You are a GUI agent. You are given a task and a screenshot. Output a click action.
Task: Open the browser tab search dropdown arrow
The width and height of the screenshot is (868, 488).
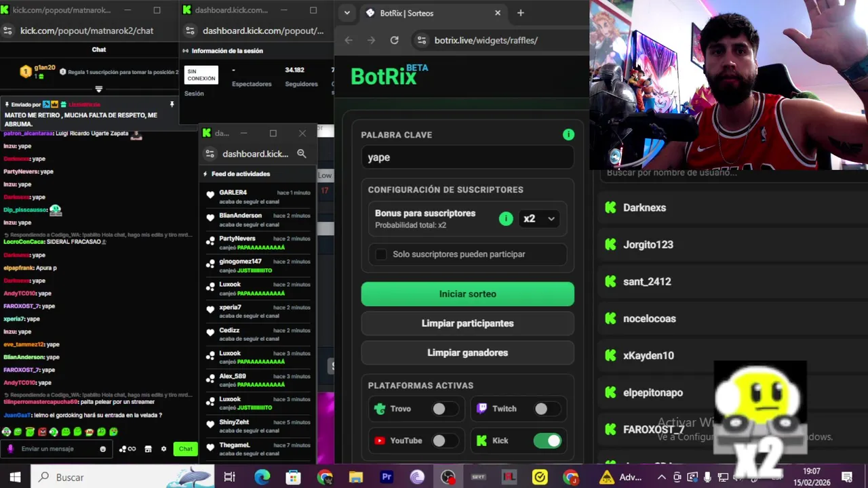click(347, 13)
